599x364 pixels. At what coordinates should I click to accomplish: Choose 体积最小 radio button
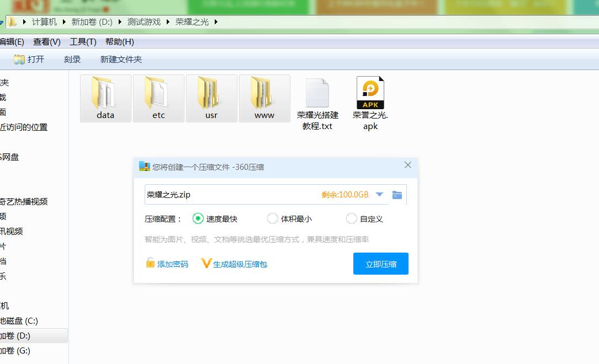pyautogui.click(x=272, y=219)
